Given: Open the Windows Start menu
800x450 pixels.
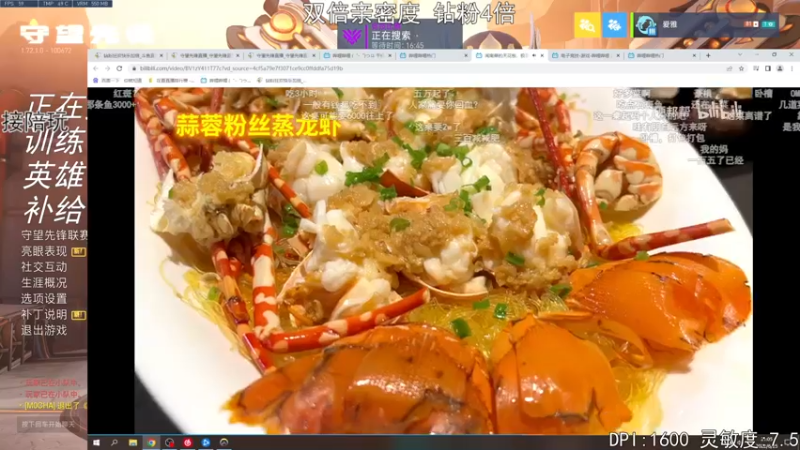Looking at the screenshot, I should click(96, 442).
